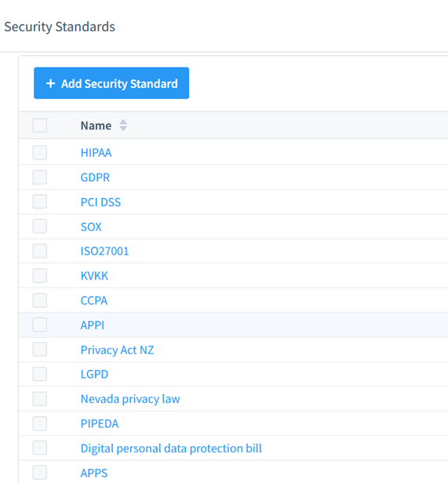Image resolution: width=448 pixels, height=483 pixels.
Task: Open the Nevada privacy law link
Action: [x=130, y=399]
